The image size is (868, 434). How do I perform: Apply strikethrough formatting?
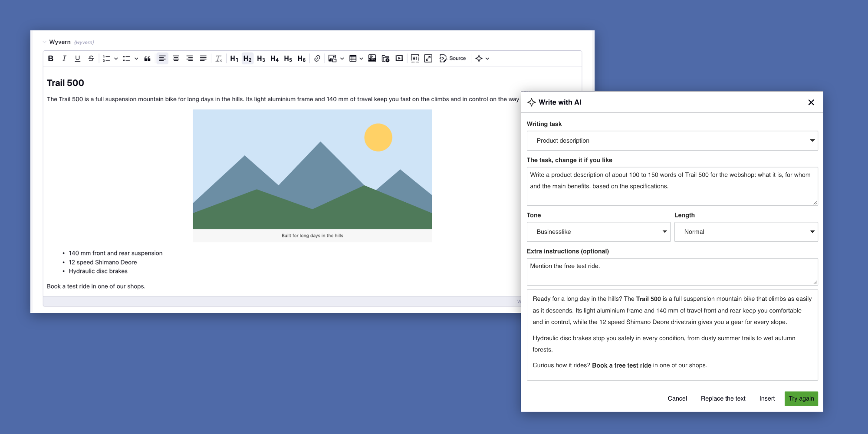point(91,59)
